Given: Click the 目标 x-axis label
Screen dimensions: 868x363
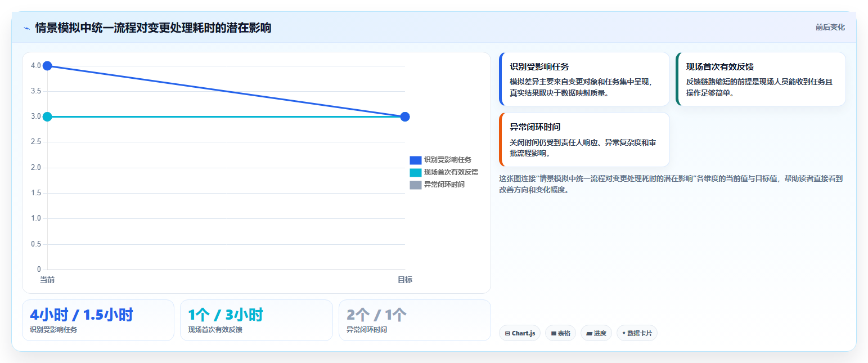Looking at the screenshot, I should pyautogui.click(x=404, y=280).
